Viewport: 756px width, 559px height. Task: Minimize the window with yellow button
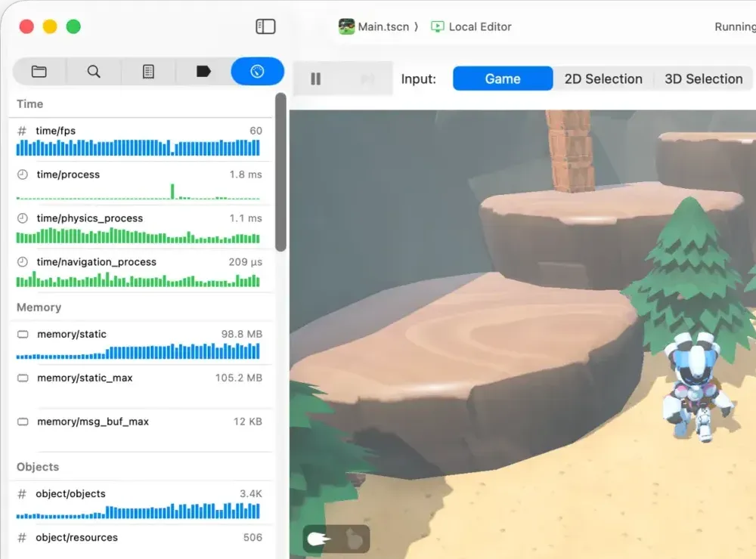50,26
